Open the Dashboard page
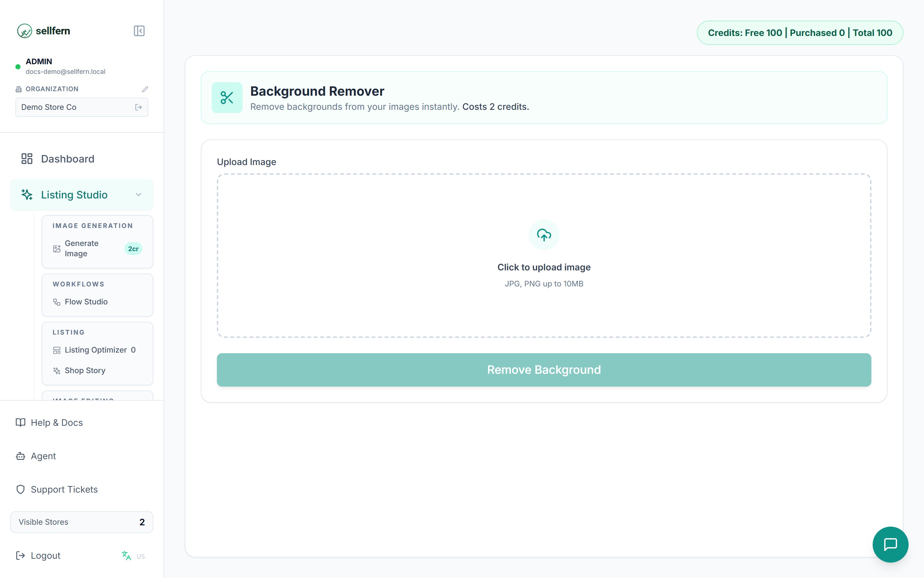Viewport: 924px width, 578px height. [x=82, y=159]
